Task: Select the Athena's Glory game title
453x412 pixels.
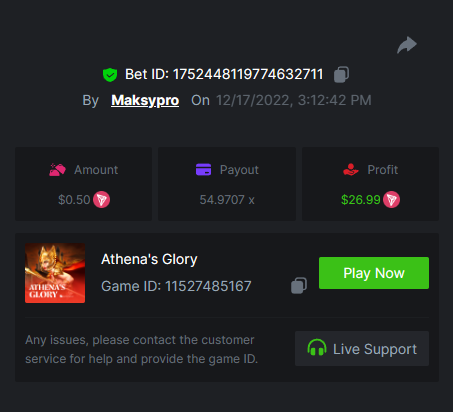Action: pyautogui.click(x=149, y=259)
